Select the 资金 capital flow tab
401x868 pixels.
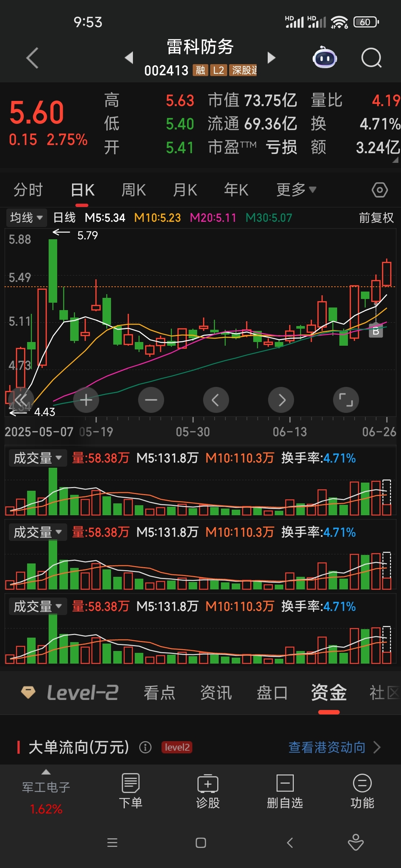(329, 693)
